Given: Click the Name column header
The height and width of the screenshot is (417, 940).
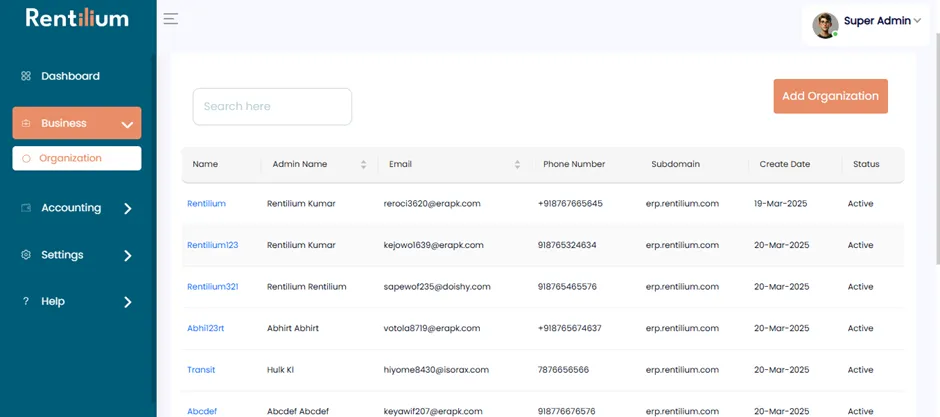Looking at the screenshot, I should coord(205,164).
